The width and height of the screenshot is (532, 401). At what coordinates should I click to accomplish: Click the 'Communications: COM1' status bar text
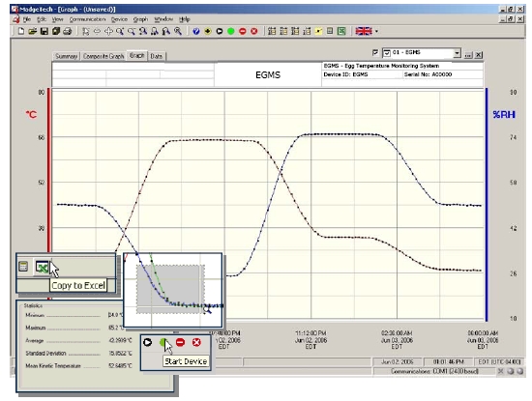coord(434,371)
